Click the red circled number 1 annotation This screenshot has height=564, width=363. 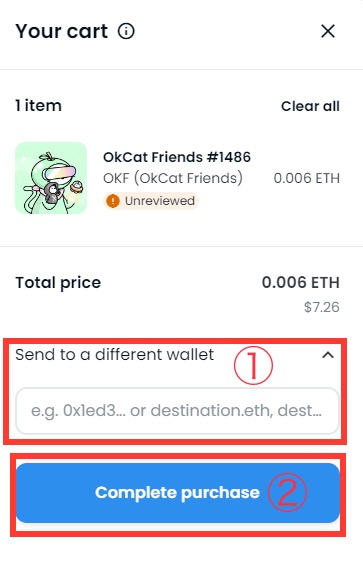click(x=253, y=365)
